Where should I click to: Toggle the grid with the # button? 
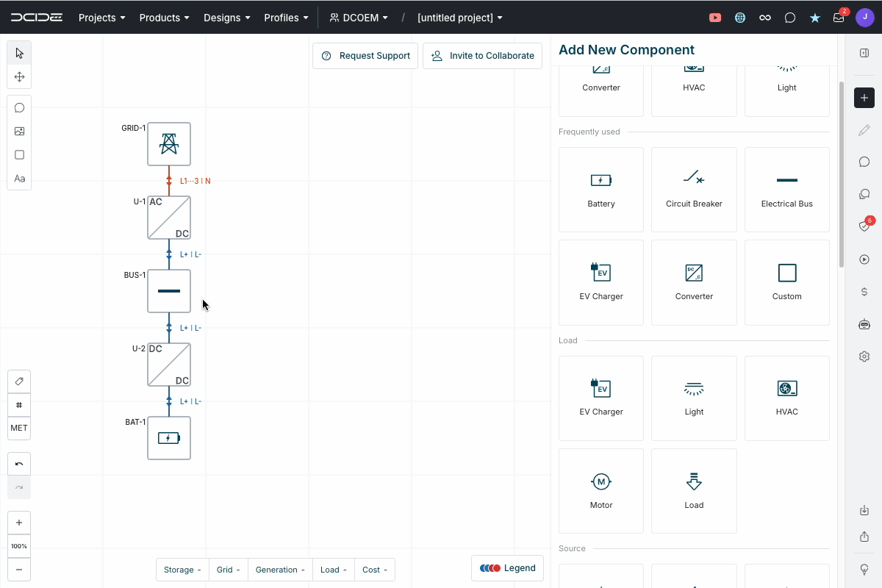(x=18, y=404)
